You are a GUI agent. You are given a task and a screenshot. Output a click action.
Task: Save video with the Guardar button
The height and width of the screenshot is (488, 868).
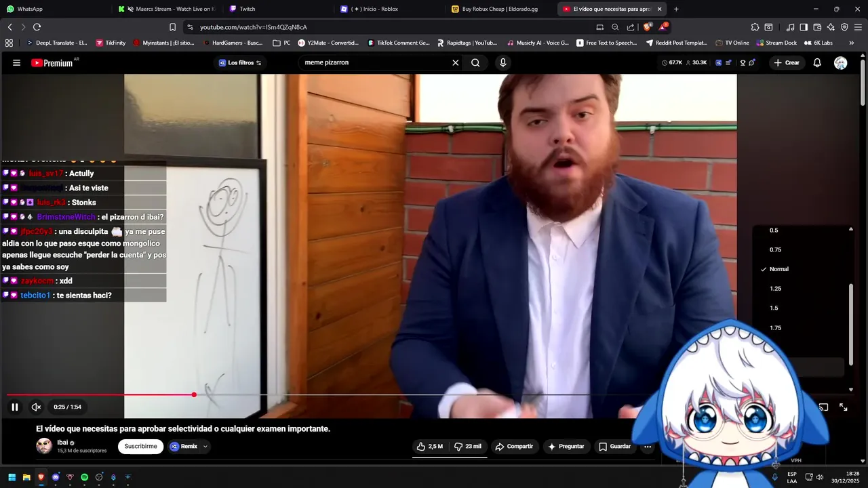614,447
